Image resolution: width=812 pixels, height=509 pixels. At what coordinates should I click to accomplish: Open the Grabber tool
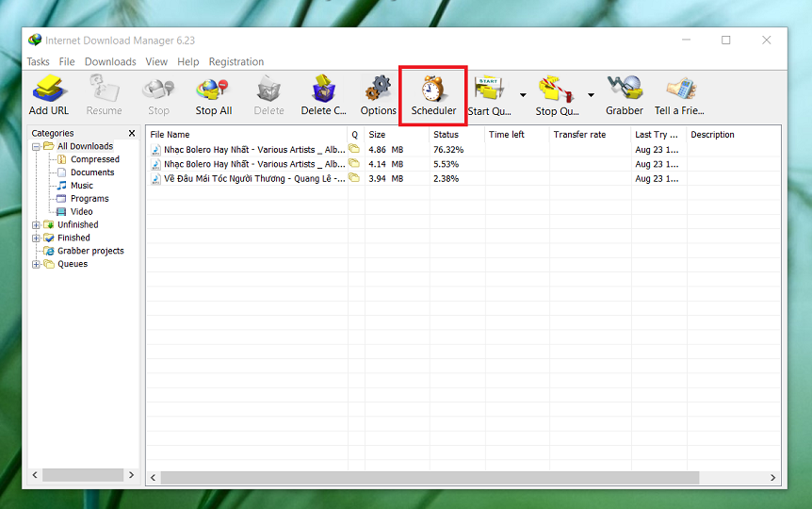coord(625,88)
